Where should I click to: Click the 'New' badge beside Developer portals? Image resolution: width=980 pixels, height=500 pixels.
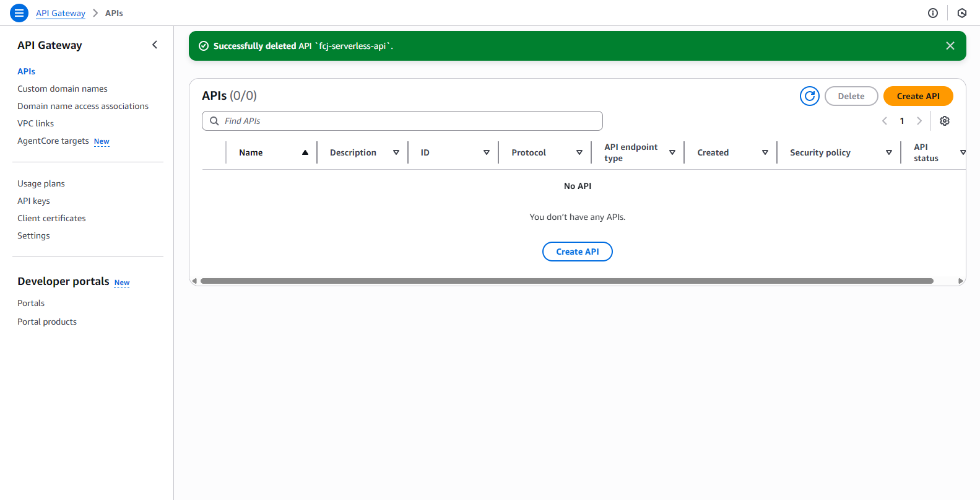pos(122,283)
